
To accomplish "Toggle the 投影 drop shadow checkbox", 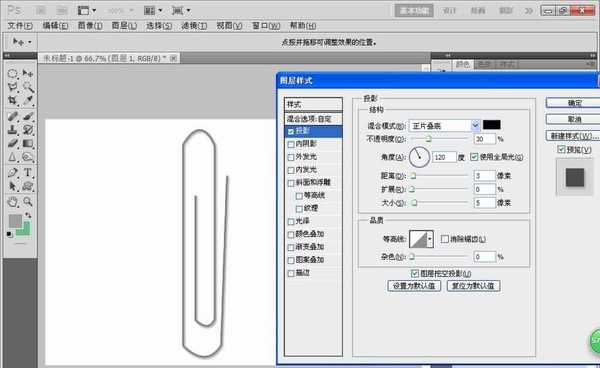I will point(291,131).
